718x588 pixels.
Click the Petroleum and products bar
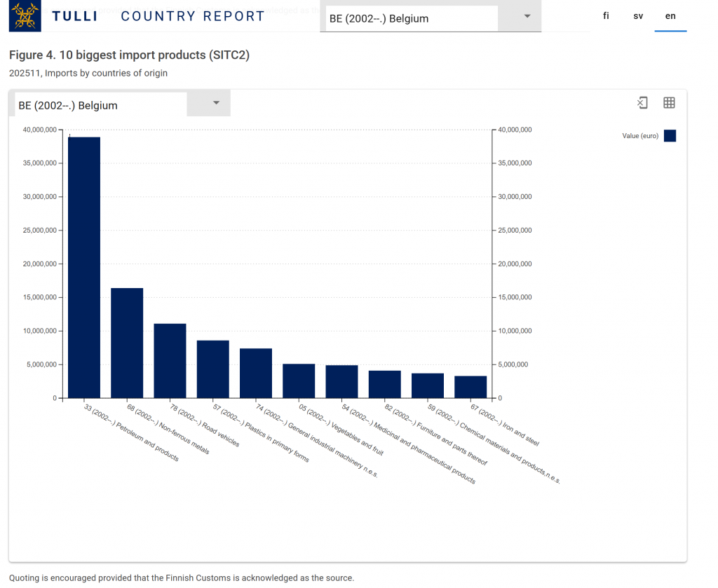point(84,267)
